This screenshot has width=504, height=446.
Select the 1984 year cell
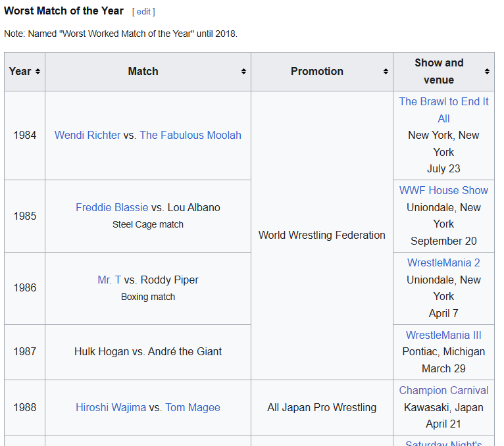pyautogui.click(x=25, y=136)
